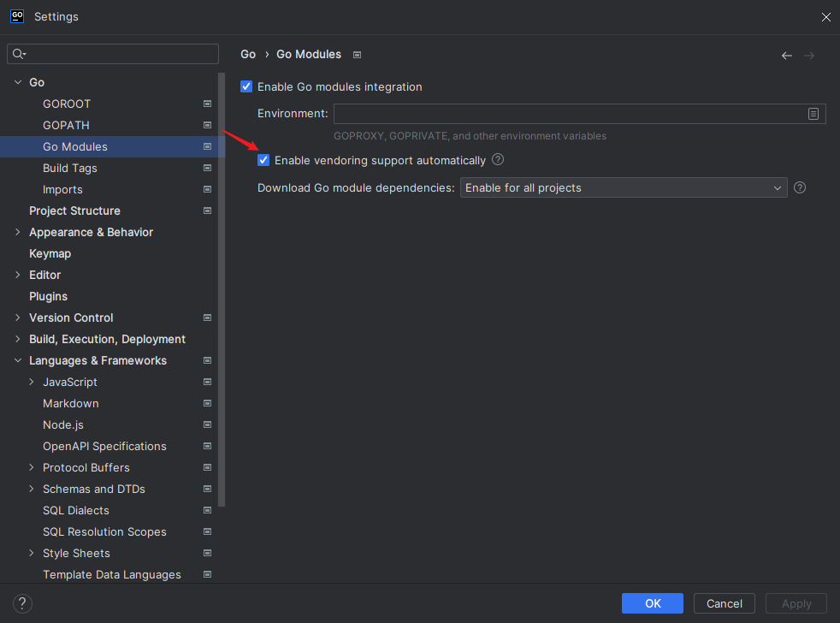This screenshot has width=840, height=623.
Task: Uncheck Enable vendoring support automatically
Action: point(263,160)
